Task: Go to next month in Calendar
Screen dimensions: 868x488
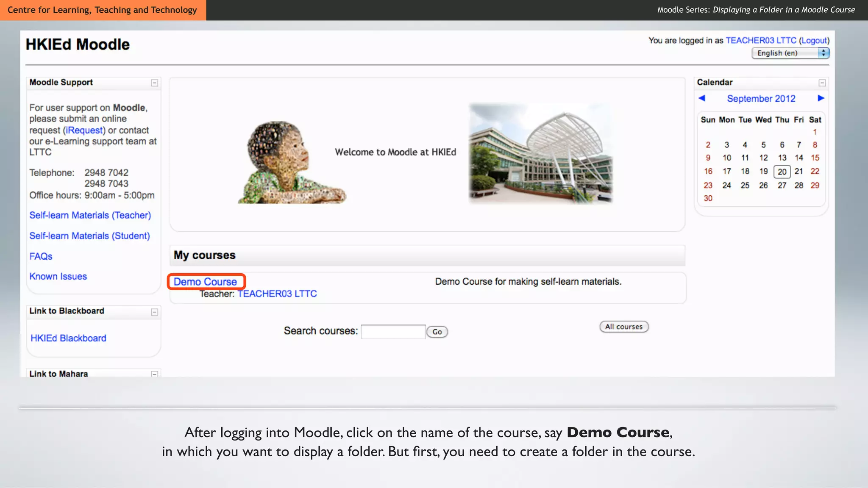Action: (821, 98)
